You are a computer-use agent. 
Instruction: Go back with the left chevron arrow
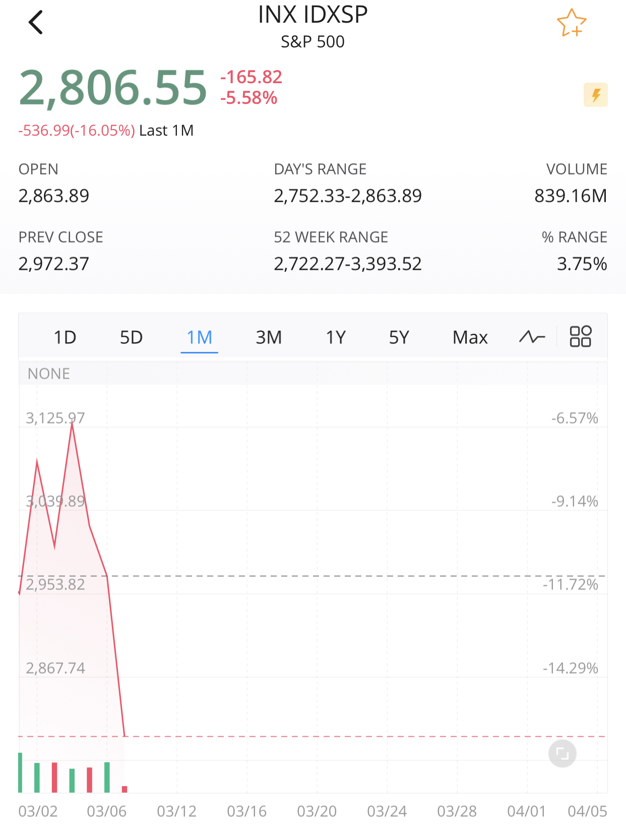coord(36,23)
